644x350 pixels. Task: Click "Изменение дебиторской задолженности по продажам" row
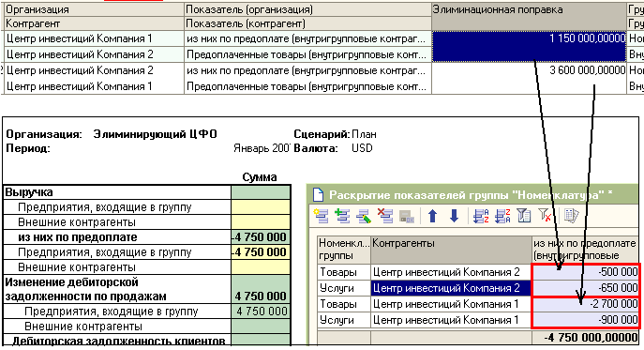146,289
